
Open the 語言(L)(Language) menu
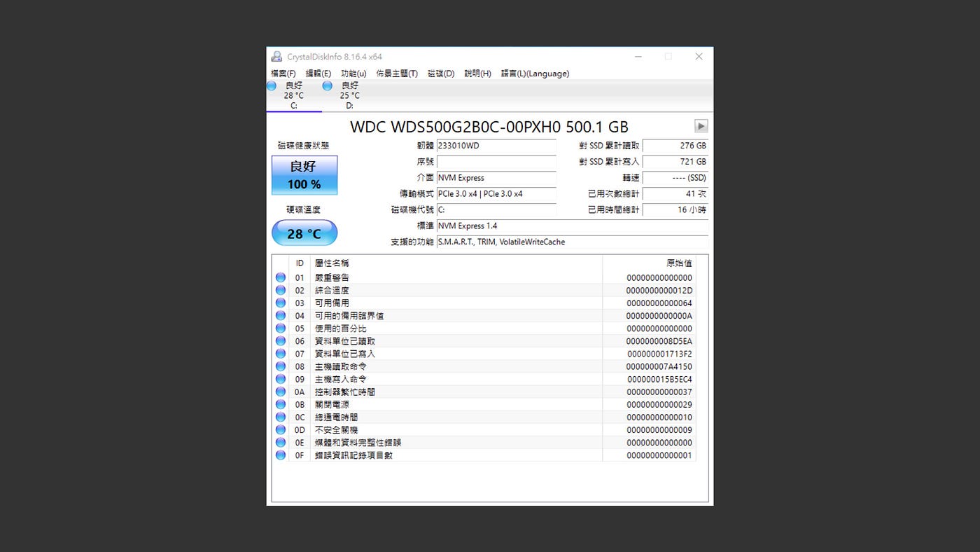[535, 74]
